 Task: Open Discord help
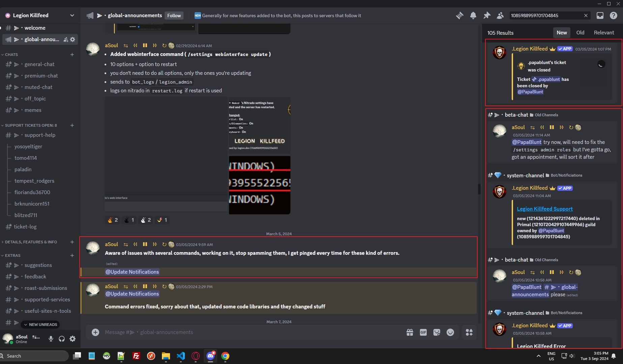614,16
